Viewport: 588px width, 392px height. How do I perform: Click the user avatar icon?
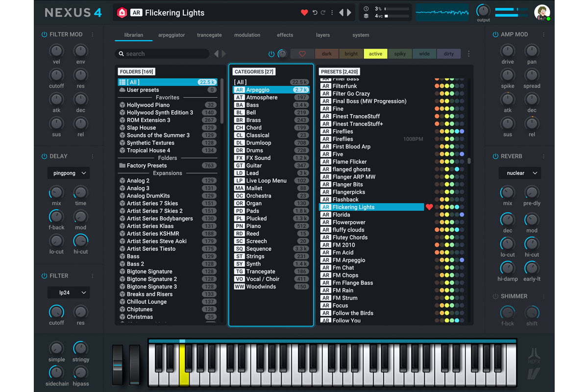542,13
